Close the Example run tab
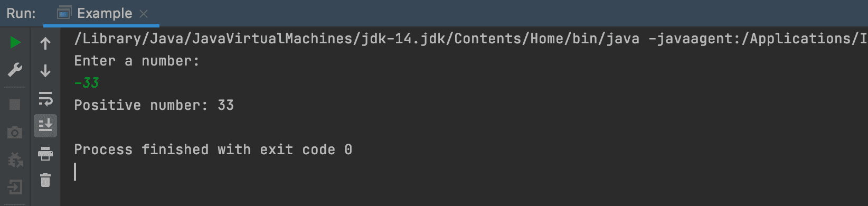868x206 pixels. (144, 14)
